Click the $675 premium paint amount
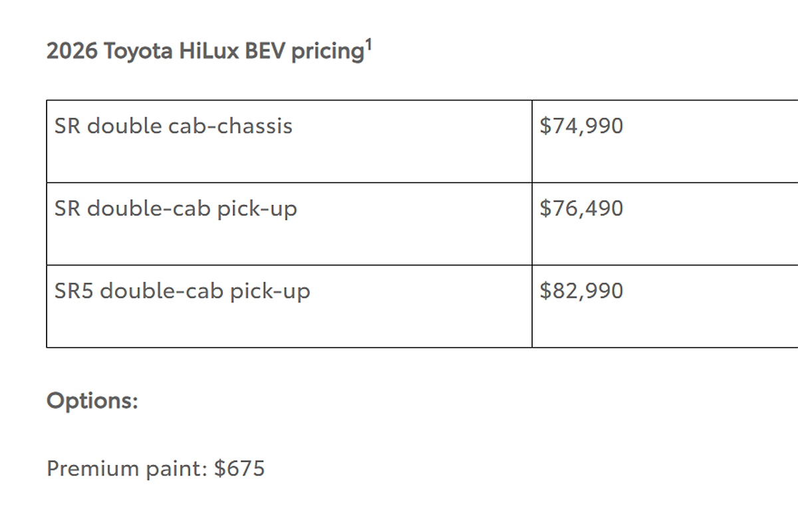This screenshot has width=798, height=532. pyautogui.click(x=239, y=469)
